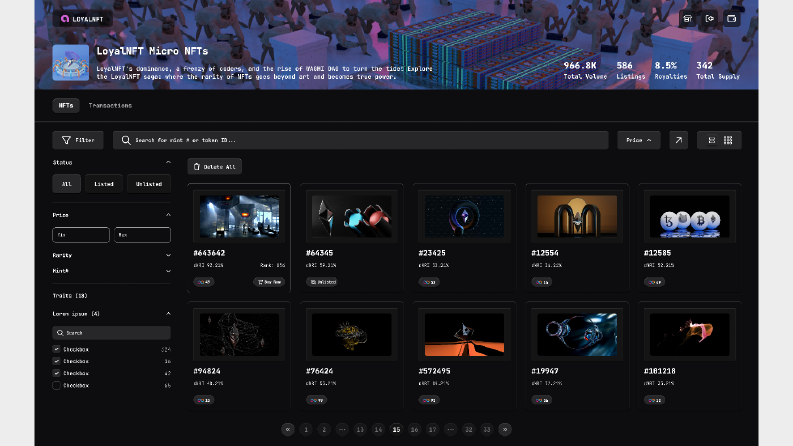This screenshot has width=793, height=446.
Task: Open NFT #23425 thumbnail
Action: (x=465, y=216)
